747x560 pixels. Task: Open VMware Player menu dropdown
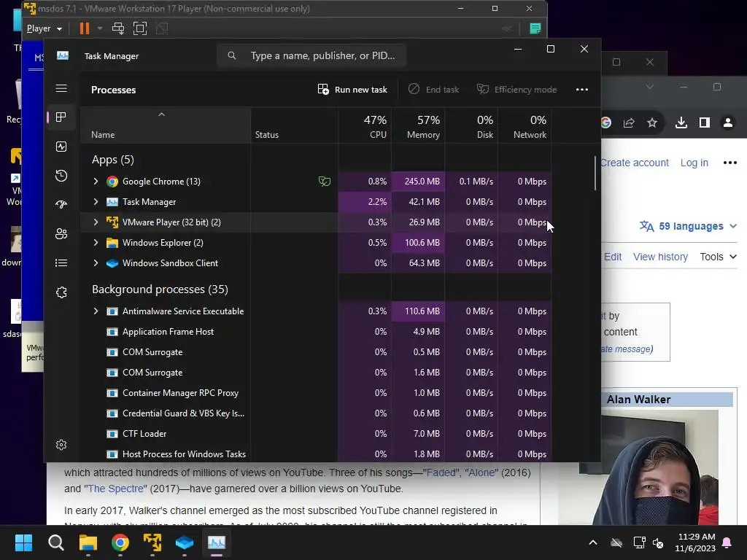[44, 28]
